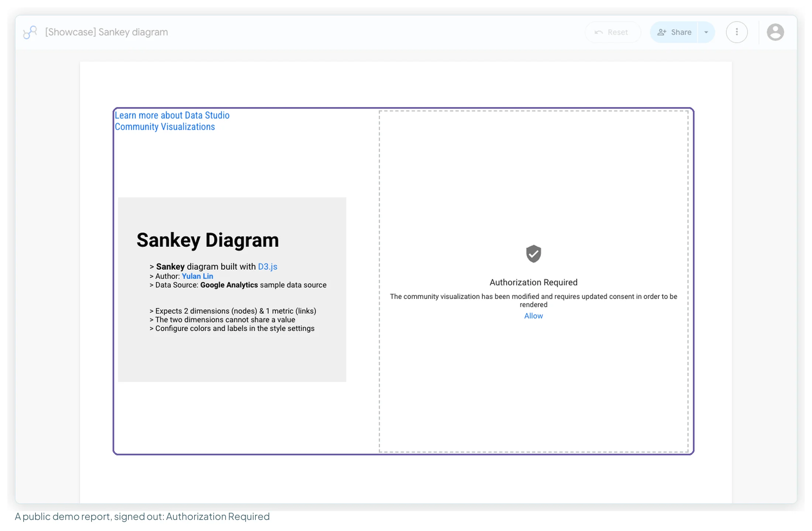This screenshot has height=531, width=812.
Task: Open the three-dot more options menu
Action: pos(737,32)
